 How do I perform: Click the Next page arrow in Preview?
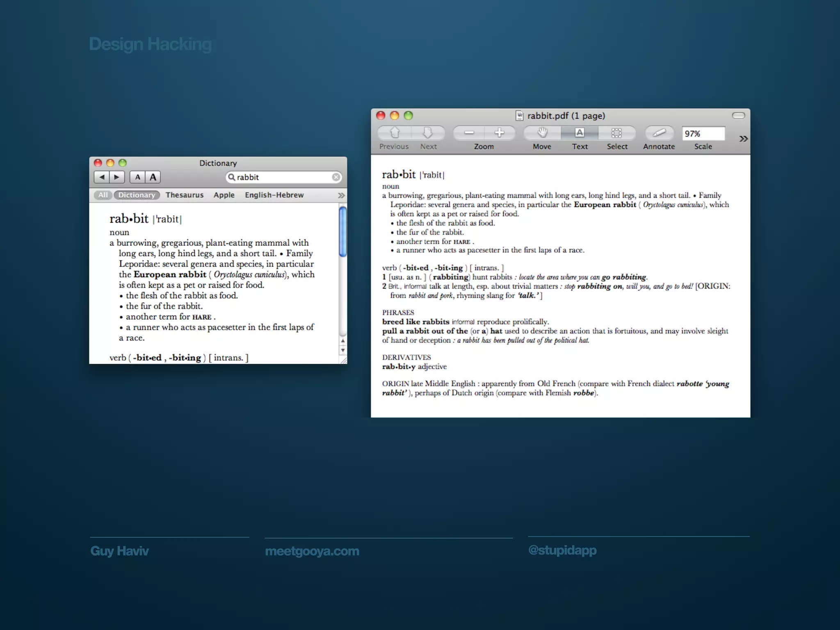coord(428,133)
